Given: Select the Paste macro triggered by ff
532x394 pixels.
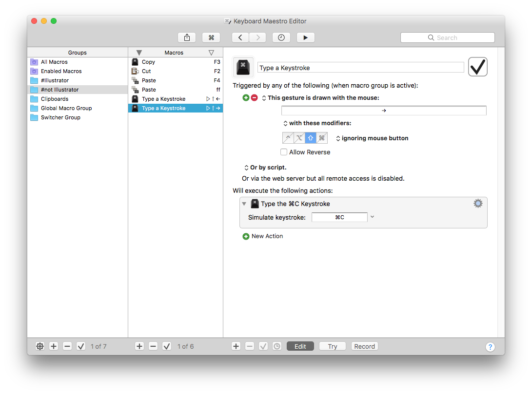Looking at the screenshot, I should tap(176, 90).
